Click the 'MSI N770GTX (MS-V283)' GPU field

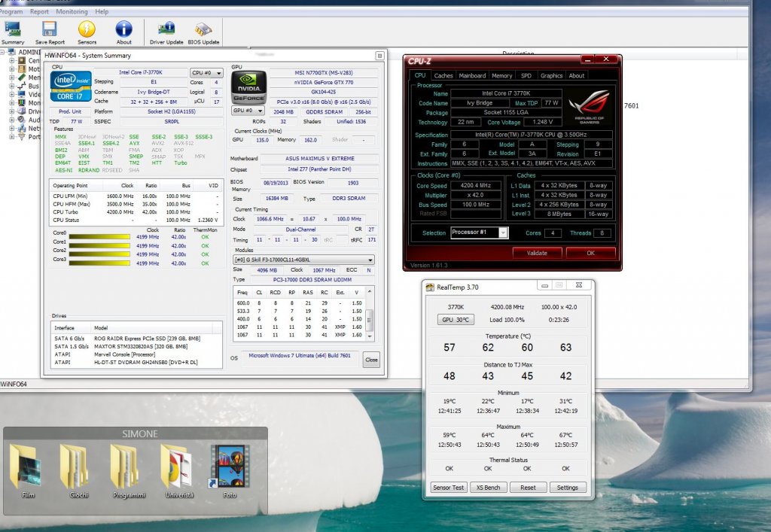pyautogui.click(x=324, y=73)
